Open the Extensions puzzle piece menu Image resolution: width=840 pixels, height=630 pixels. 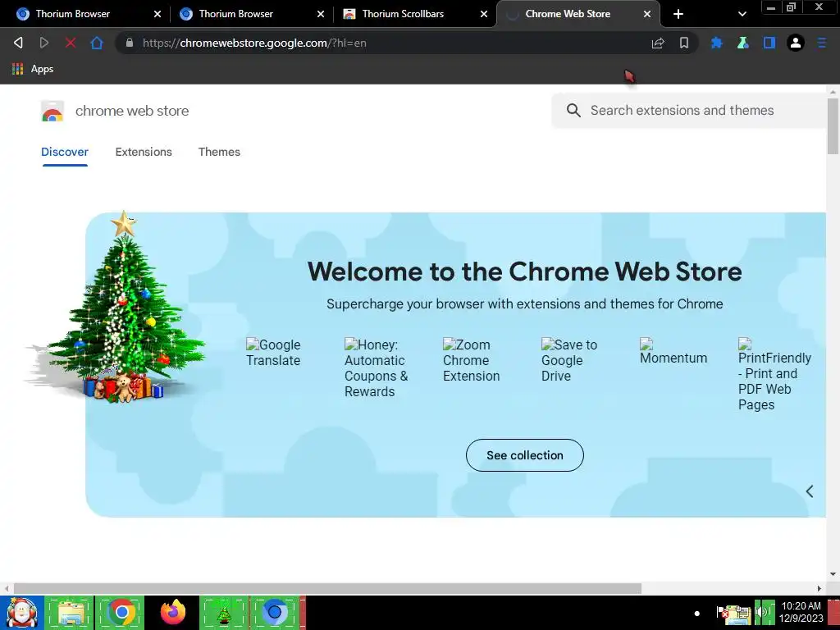[717, 43]
